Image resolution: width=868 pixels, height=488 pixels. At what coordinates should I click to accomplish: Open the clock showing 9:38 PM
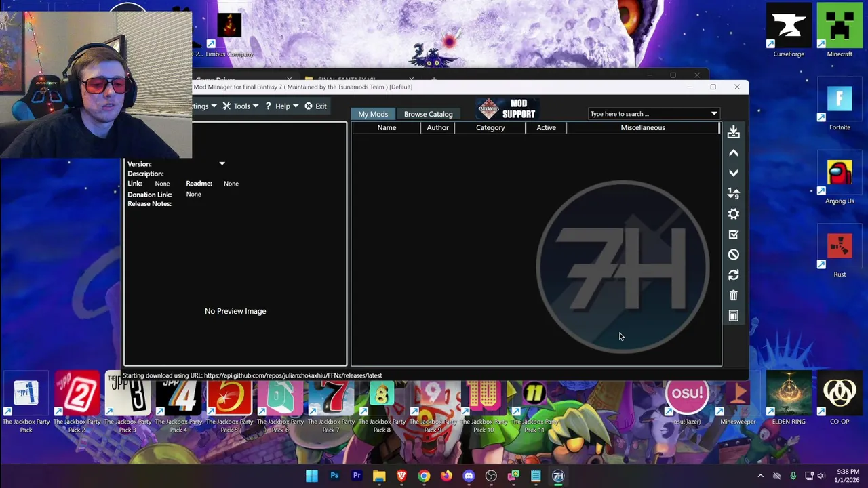(846, 476)
